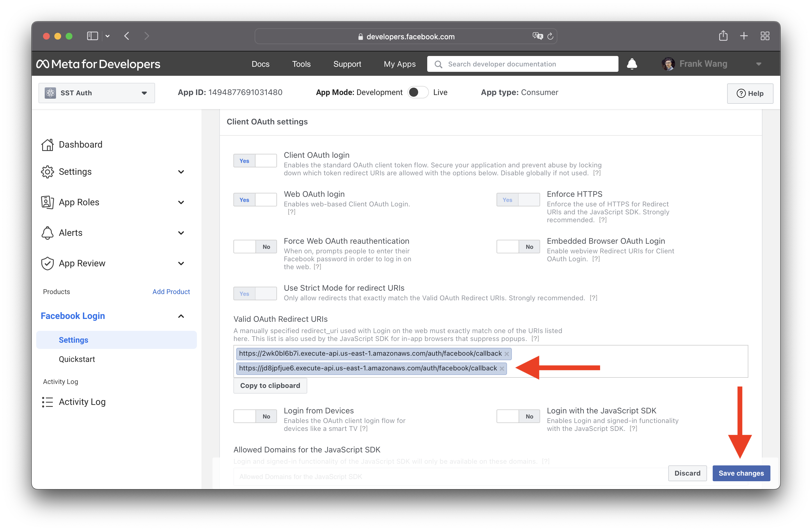Click Frank Wang's profile avatar
Image resolution: width=812 pixels, height=531 pixels.
point(668,64)
